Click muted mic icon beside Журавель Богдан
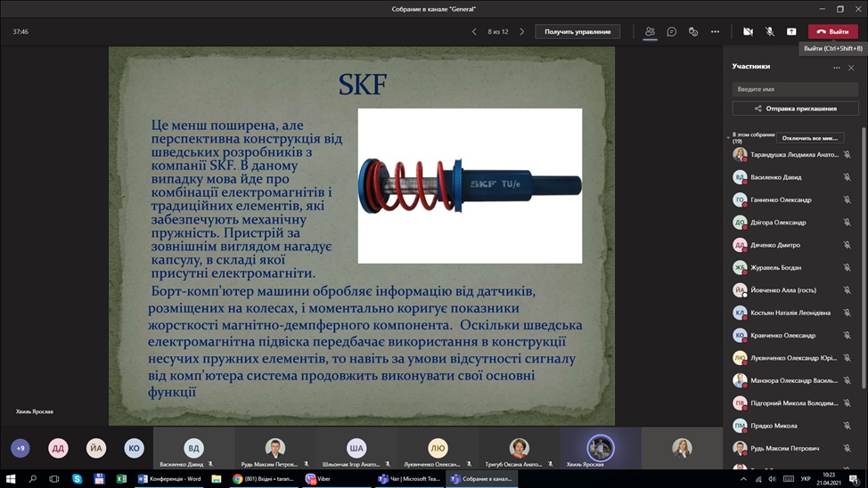Viewport: 868px width, 488px height. pos(847,268)
